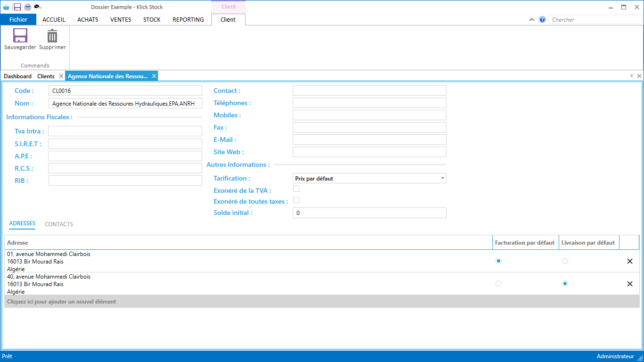Screen dimensions: 644x362
Task: Close the Clients document tab
Action: tap(61, 76)
